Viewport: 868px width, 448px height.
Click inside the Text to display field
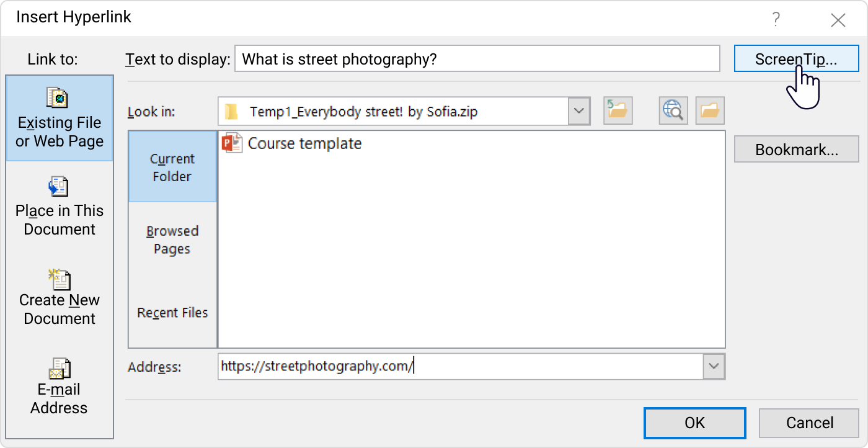(x=477, y=58)
